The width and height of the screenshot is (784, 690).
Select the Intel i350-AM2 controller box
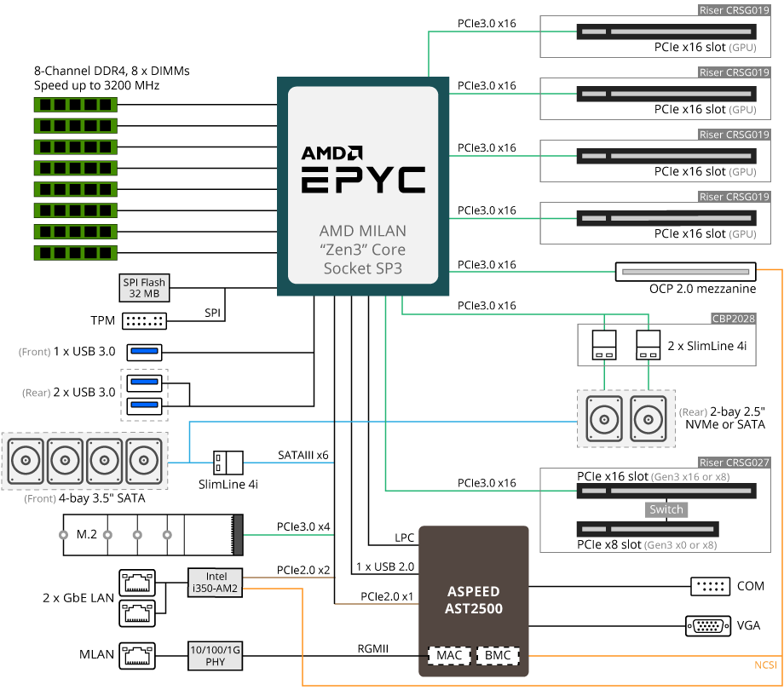pos(216,581)
